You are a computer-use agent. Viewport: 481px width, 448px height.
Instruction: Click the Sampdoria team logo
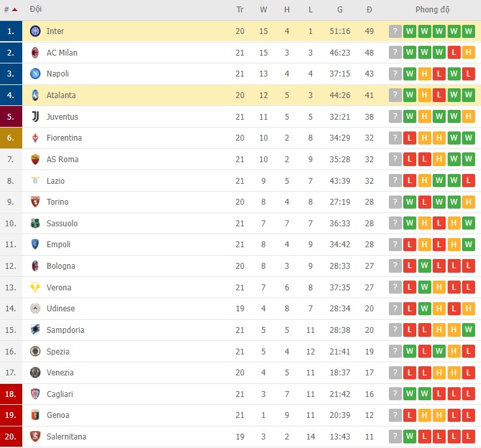coord(35,330)
